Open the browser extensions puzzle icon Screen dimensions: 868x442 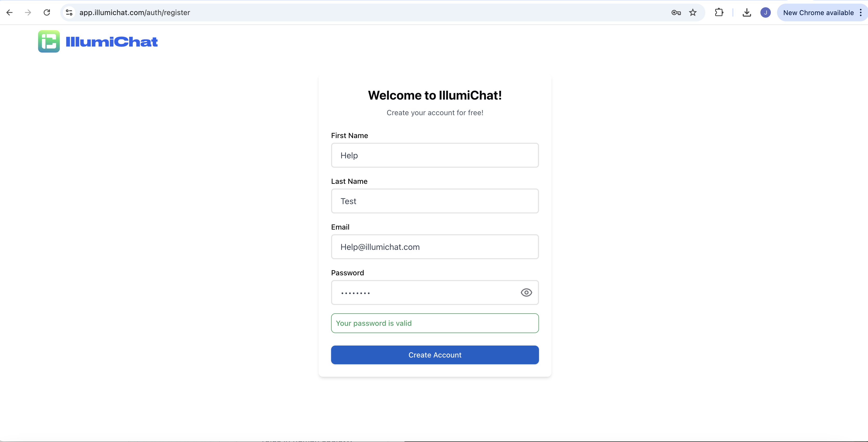point(719,12)
